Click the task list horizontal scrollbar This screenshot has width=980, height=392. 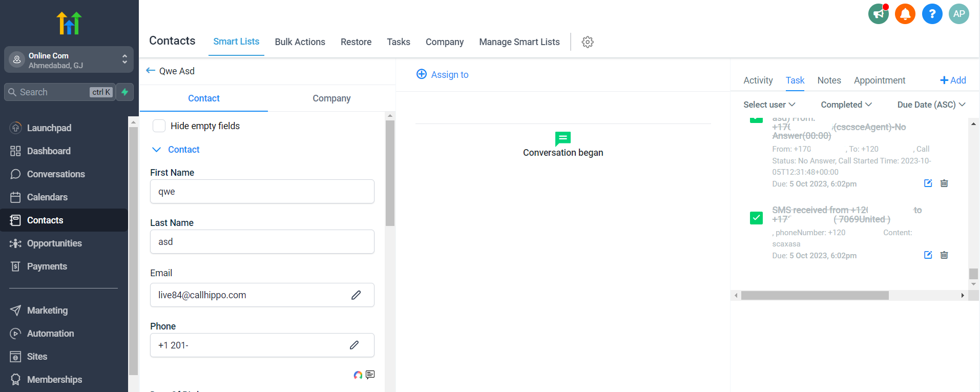815,296
